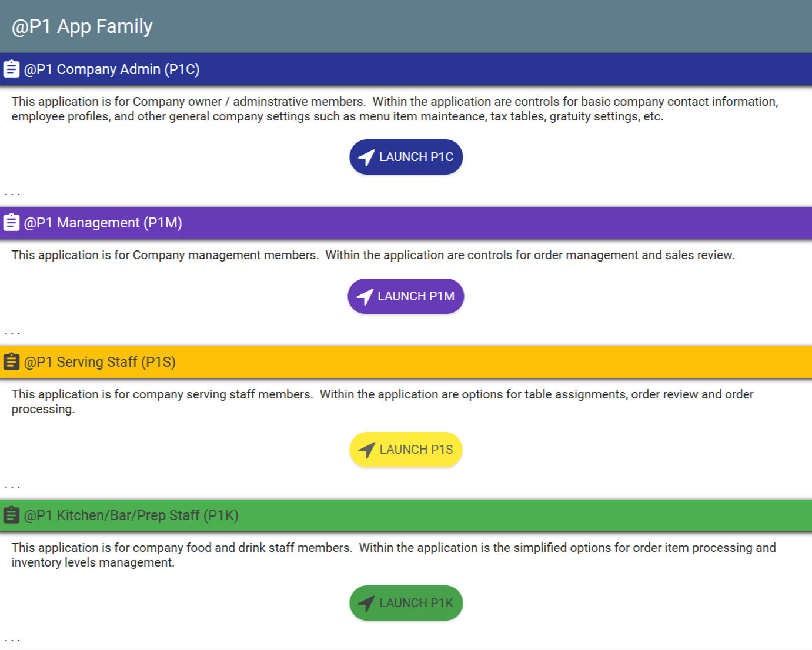Expand the ellipsis under P1 Management section
812x650 pixels.
click(x=12, y=333)
